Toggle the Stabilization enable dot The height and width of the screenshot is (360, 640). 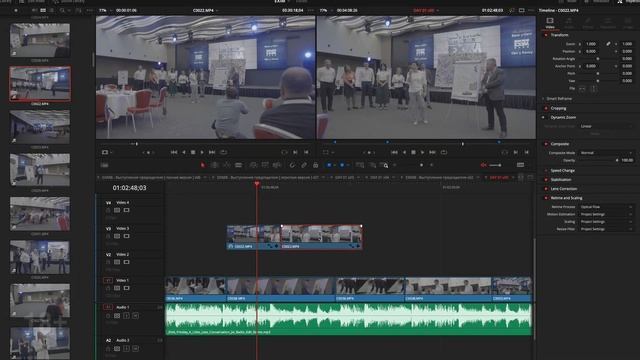point(546,180)
